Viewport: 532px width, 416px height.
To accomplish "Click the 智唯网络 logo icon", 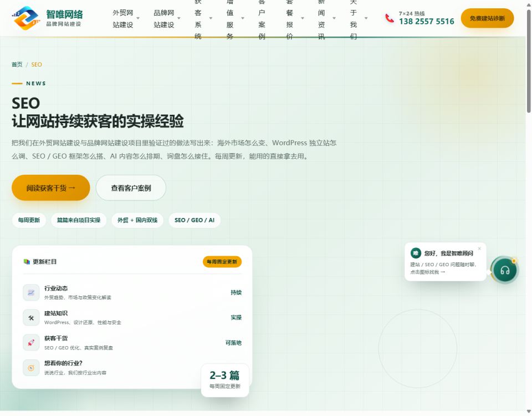I will [x=25, y=18].
